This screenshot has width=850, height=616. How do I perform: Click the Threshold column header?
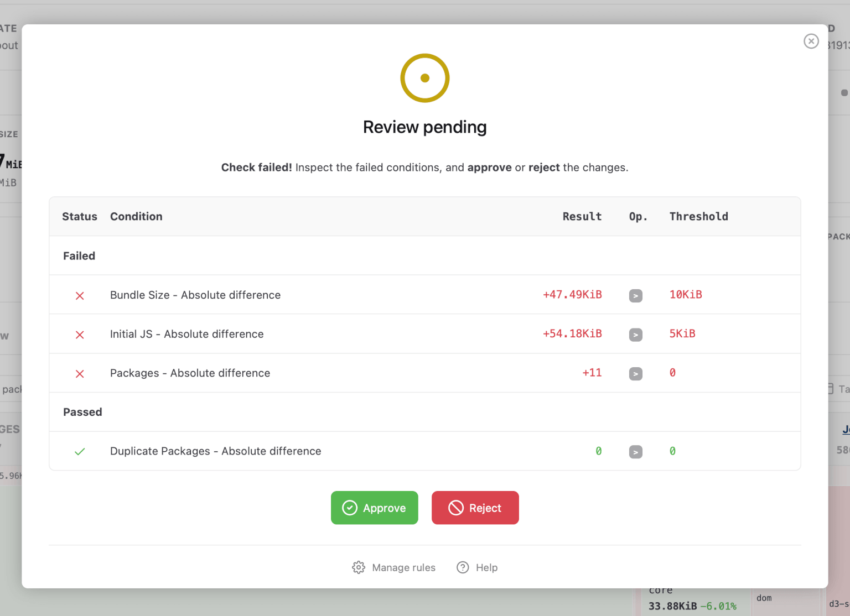click(698, 217)
